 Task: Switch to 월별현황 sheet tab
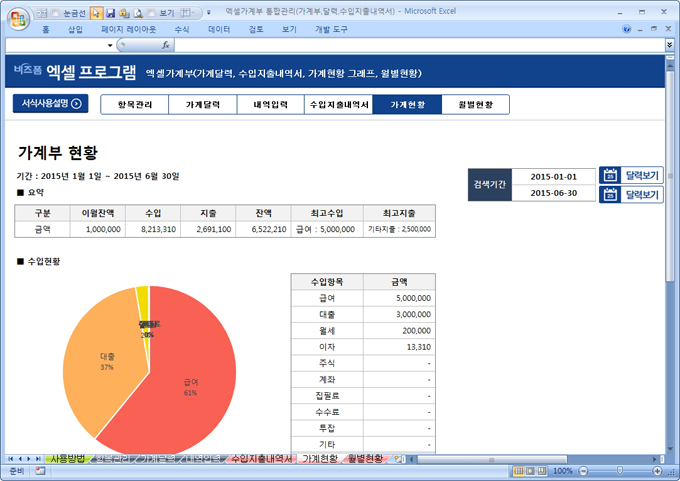pos(365,458)
